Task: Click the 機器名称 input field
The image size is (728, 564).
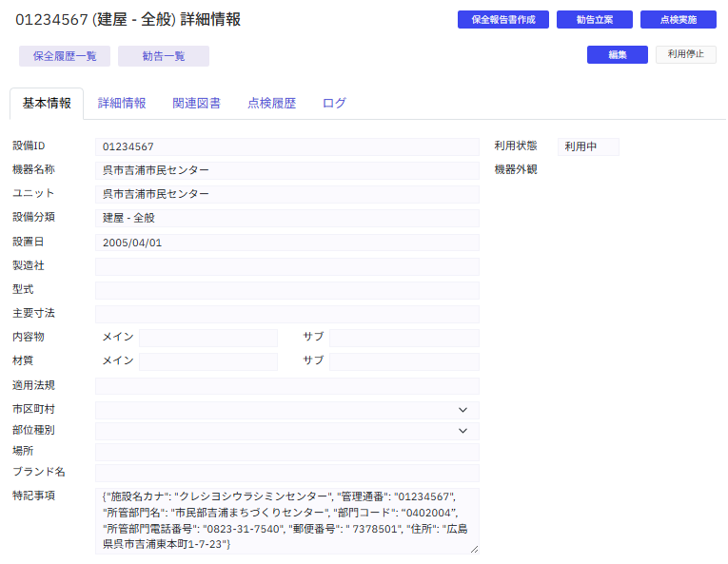Action: click(287, 170)
